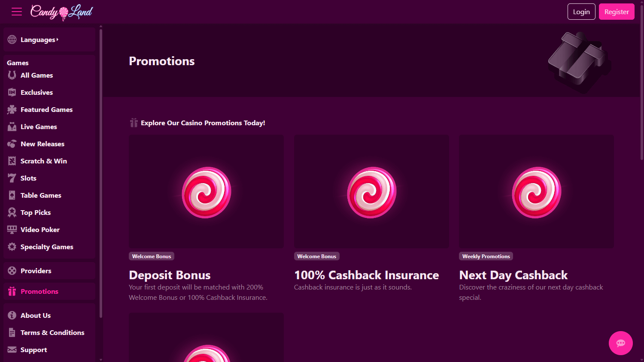The width and height of the screenshot is (644, 362).
Task: Open the live chat bubble icon
Action: click(x=620, y=343)
